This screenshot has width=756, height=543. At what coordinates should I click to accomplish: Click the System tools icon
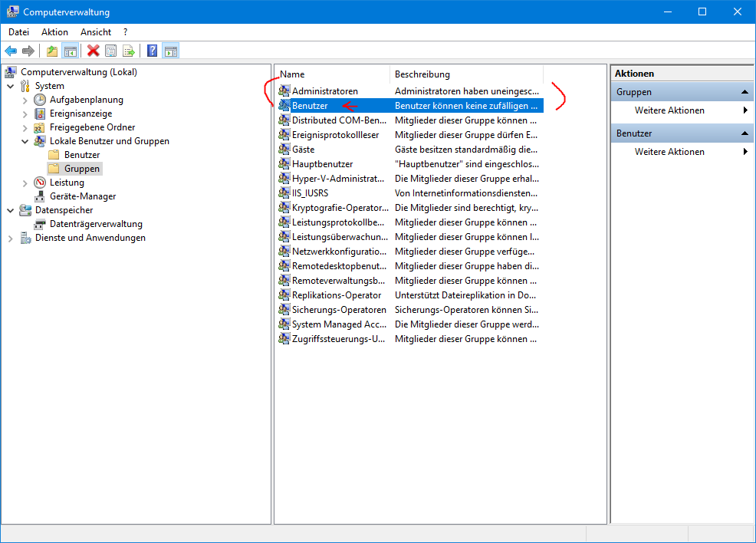tap(25, 86)
